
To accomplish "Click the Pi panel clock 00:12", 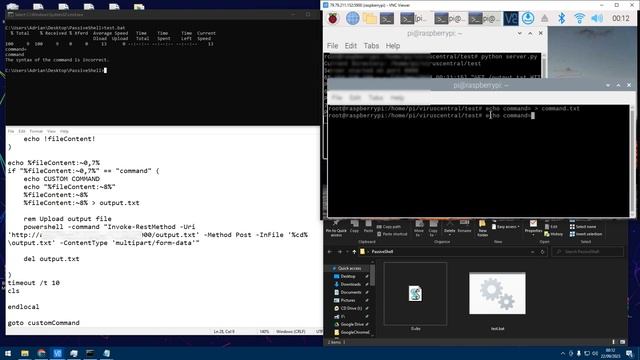I will 620,18.
